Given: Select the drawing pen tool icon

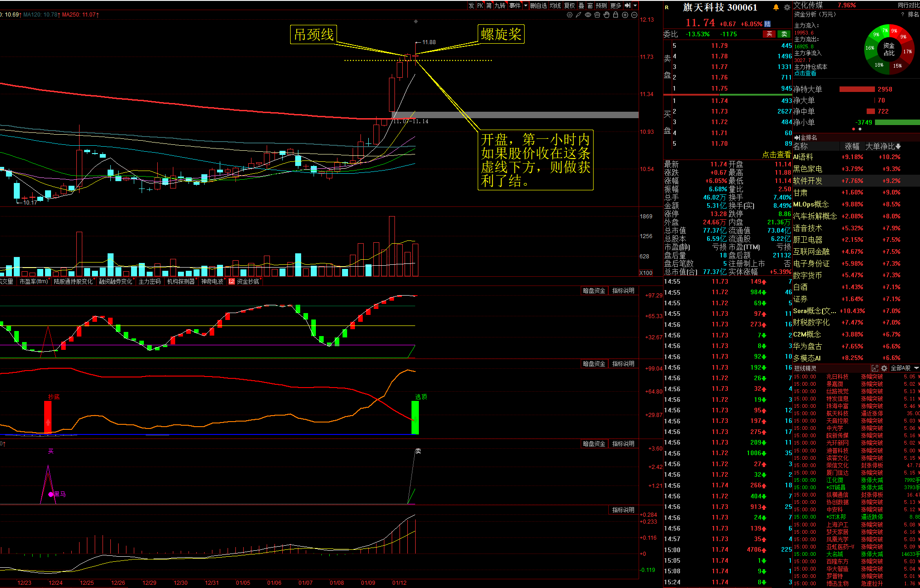Looking at the screenshot, I should click(578, 15).
